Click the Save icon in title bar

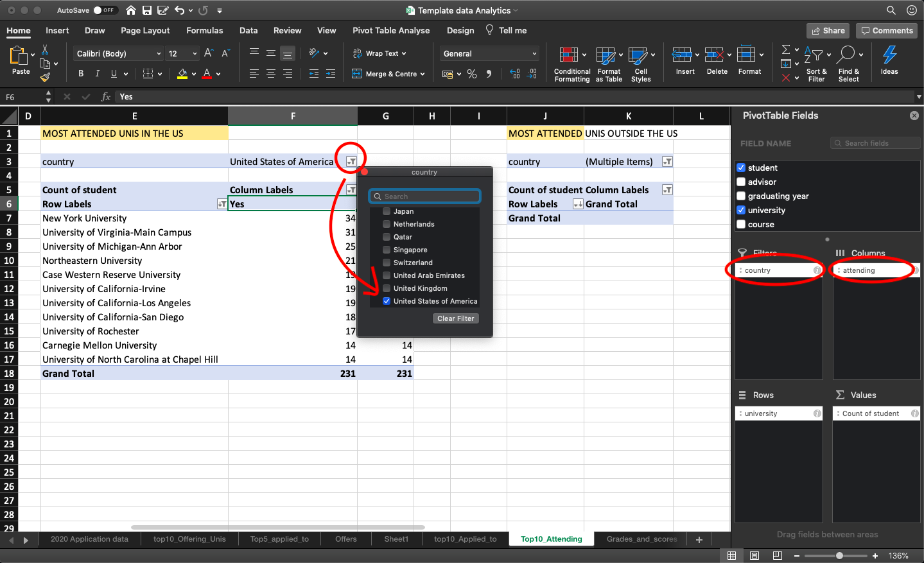click(x=147, y=10)
